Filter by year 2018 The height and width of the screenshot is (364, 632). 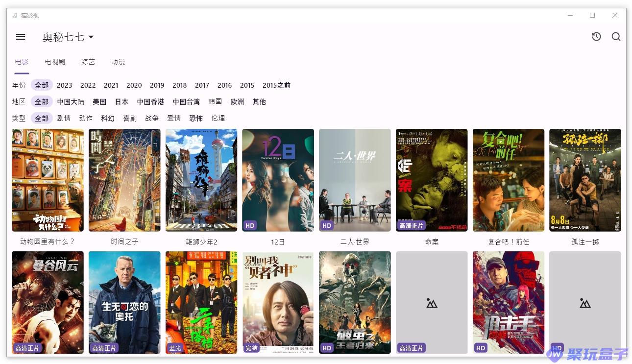click(x=179, y=85)
